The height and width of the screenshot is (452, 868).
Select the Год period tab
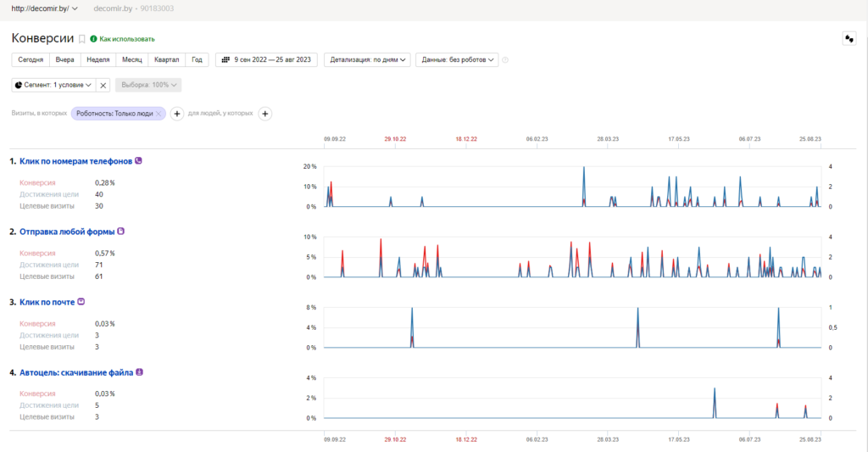pyautogui.click(x=197, y=60)
